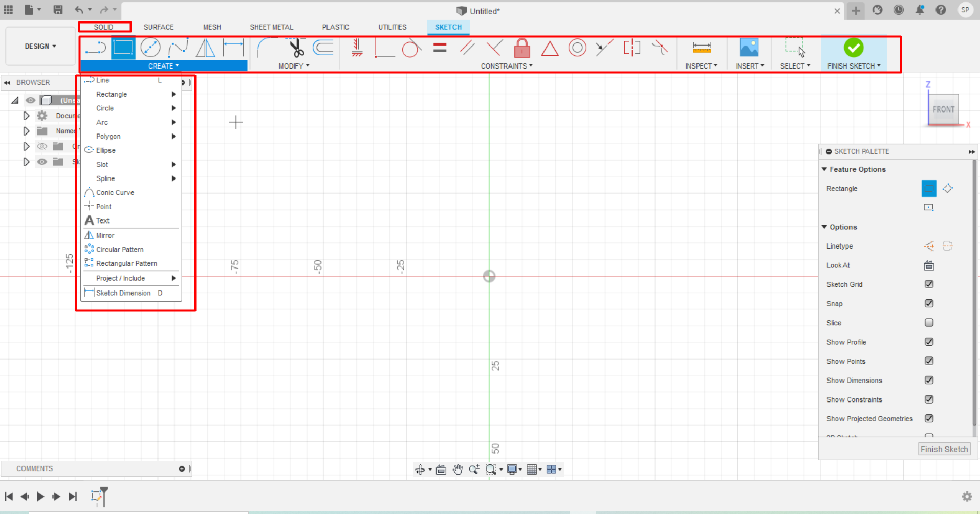980x514 pixels.
Task: Apply the Symmetry constraint
Action: click(x=632, y=48)
